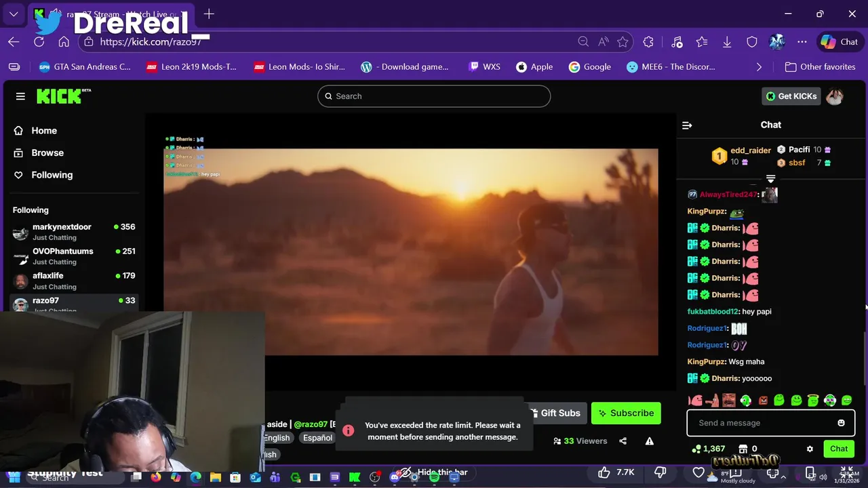Select the Español language tag
The image size is (868, 488).
click(x=317, y=438)
